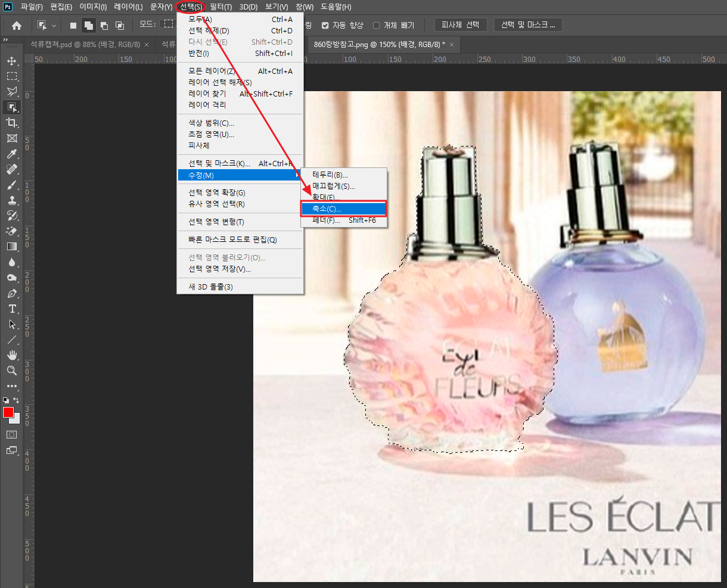Toggle Quick Mask mode icon
The height and width of the screenshot is (588, 727).
(12, 435)
